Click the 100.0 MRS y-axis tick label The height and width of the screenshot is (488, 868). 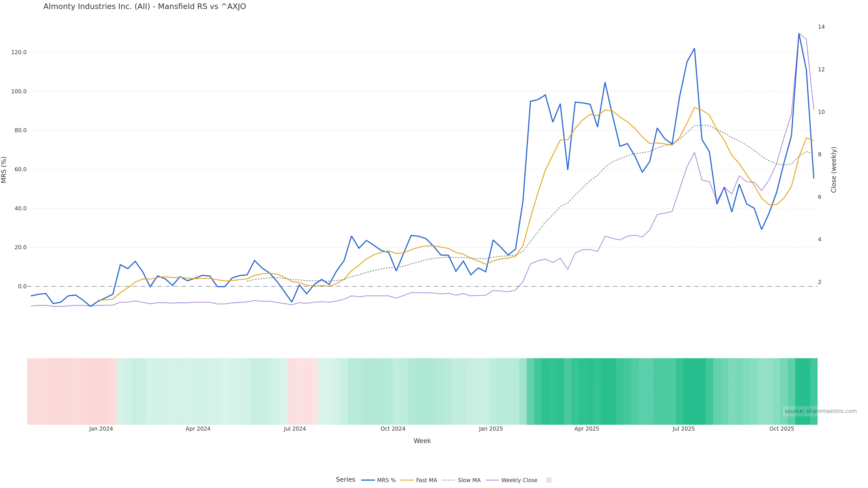pos(19,91)
